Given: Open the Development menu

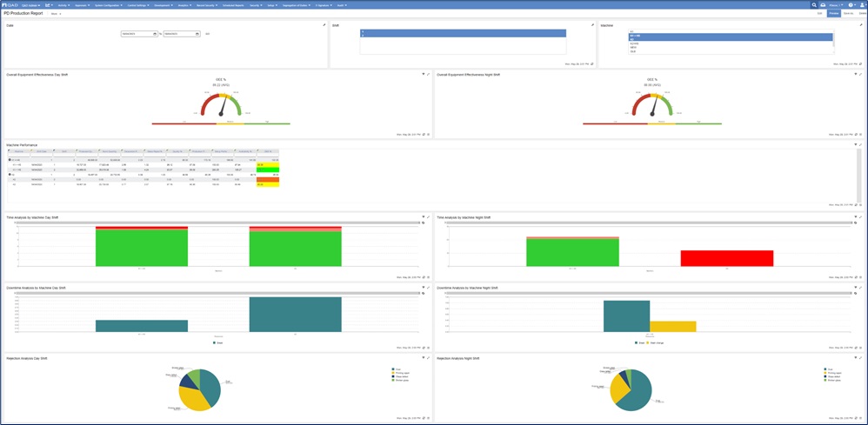Looking at the screenshot, I should coord(164,5).
